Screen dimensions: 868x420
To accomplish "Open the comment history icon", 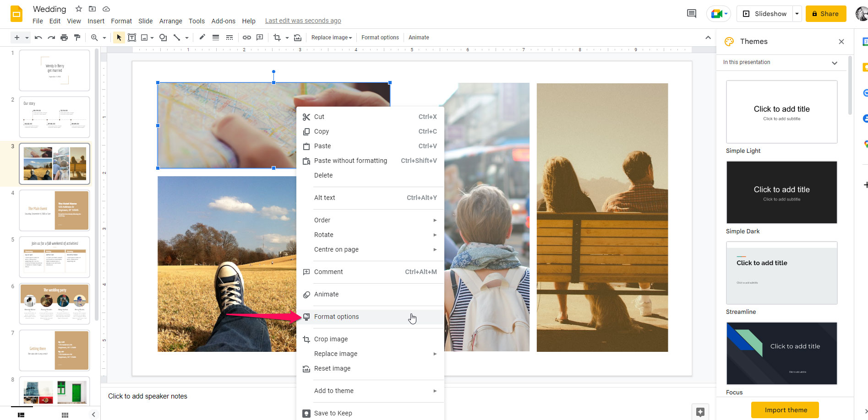I will [692, 14].
